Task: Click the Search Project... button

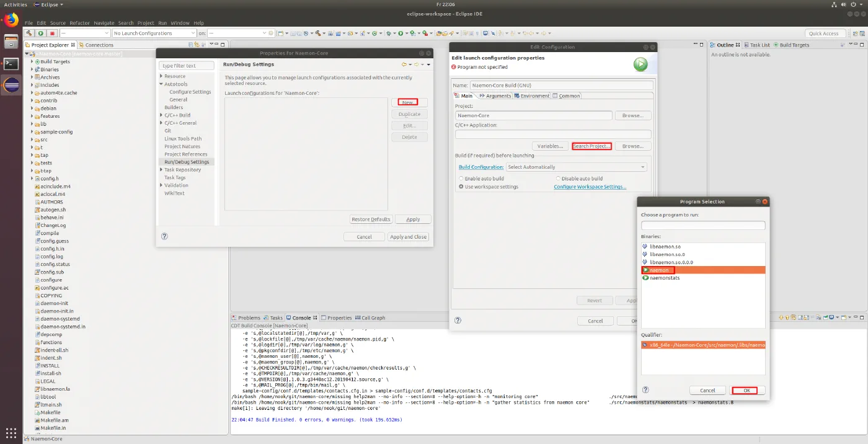Action: coord(591,146)
